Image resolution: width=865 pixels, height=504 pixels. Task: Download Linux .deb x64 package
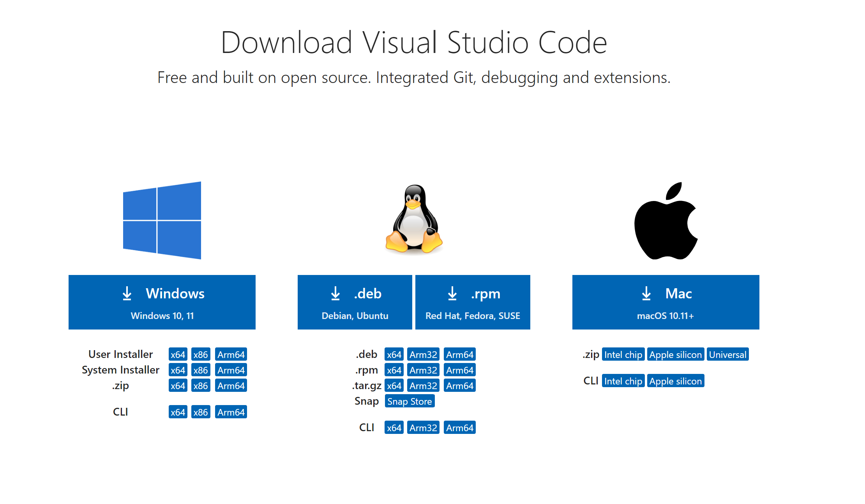pyautogui.click(x=394, y=354)
